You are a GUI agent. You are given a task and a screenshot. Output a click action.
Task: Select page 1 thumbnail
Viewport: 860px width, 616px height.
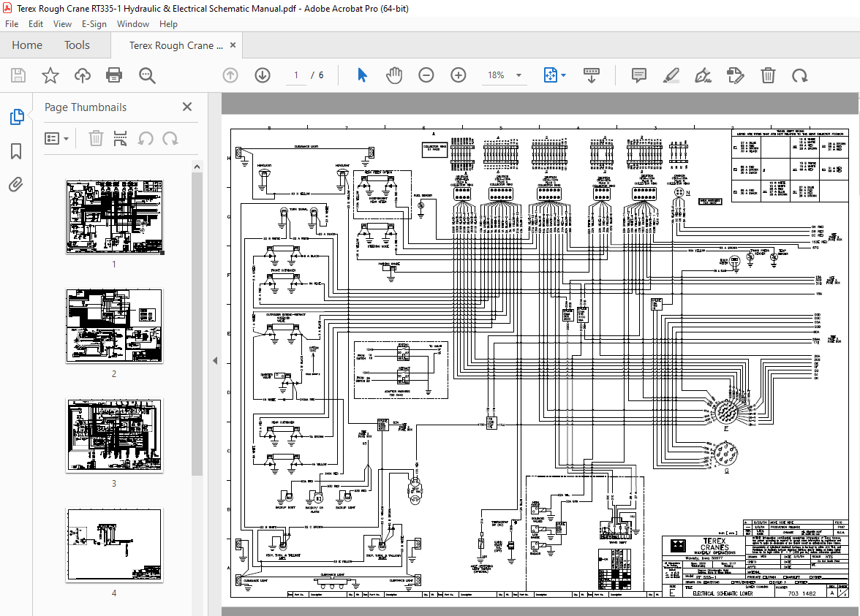[114, 217]
